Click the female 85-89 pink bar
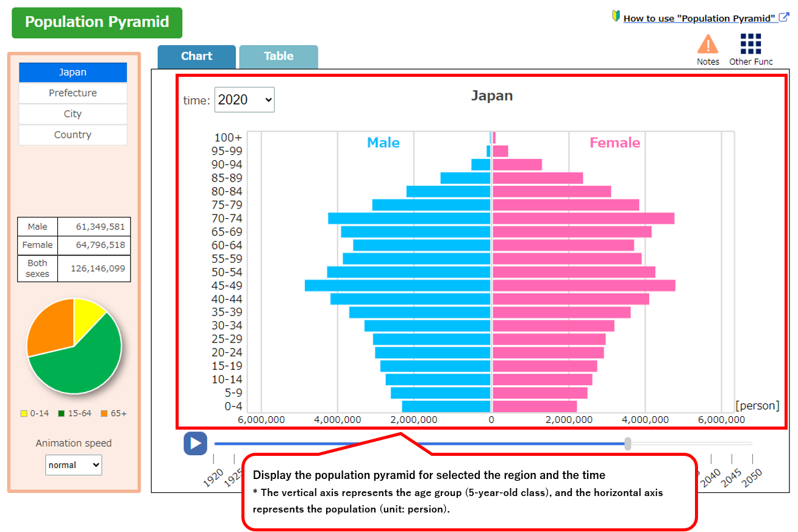 tap(538, 178)
